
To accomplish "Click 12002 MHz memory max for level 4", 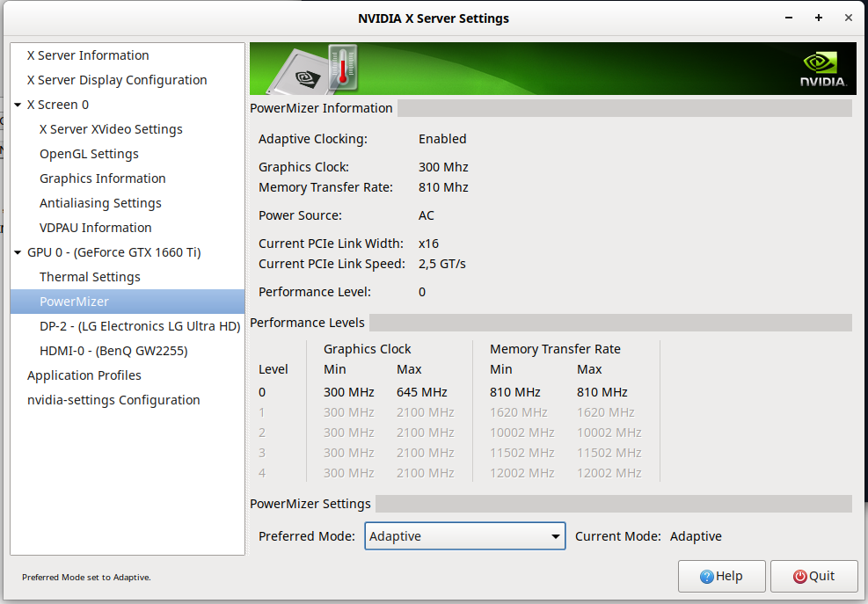I will point(609,473).
